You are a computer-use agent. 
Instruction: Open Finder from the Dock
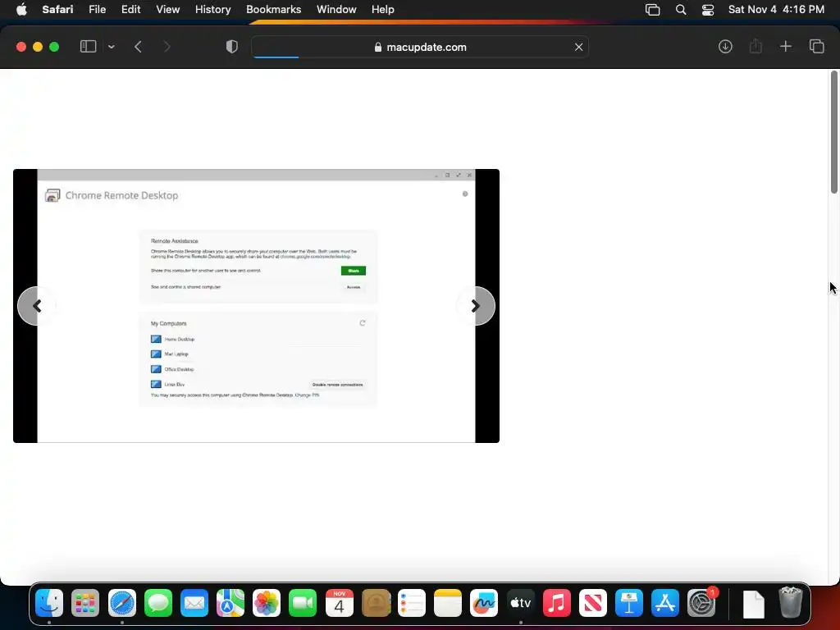click(49, 603)
